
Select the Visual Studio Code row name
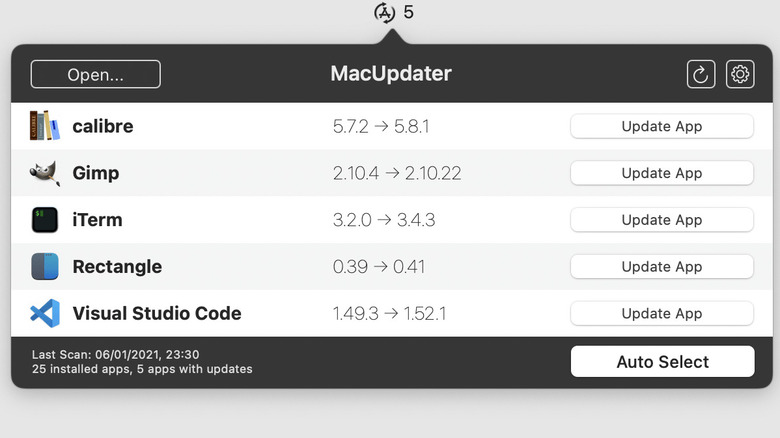pyautogui.click(x=157, y=313)
